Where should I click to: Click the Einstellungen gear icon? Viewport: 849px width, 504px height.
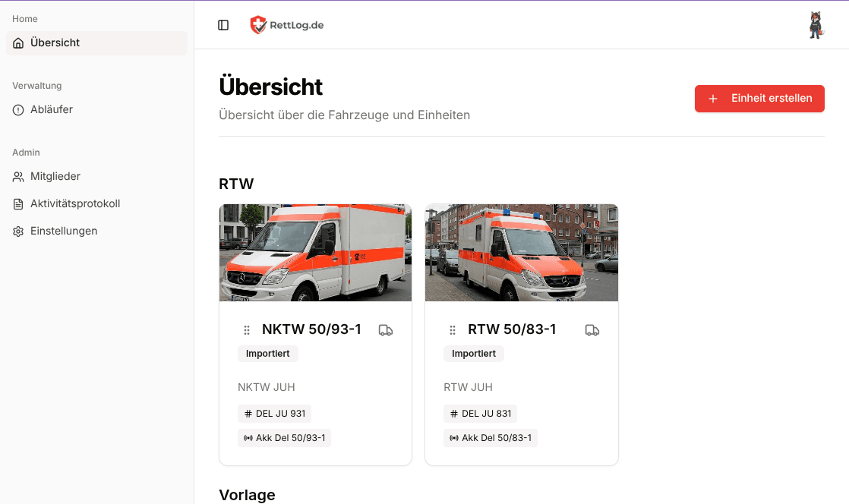coord(17,231)
